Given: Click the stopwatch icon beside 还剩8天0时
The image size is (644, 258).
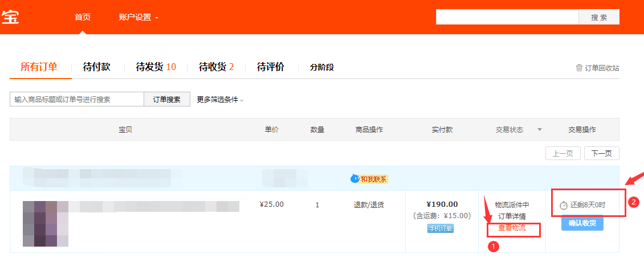Looking at the screenshot, I should pos(564,205).
